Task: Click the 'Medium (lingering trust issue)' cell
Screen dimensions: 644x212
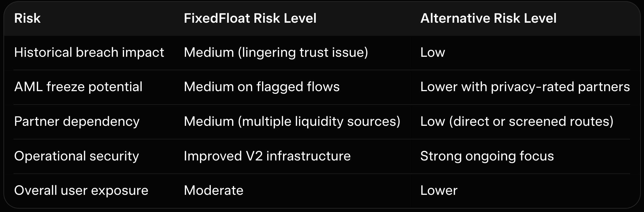Action: (276, 52)
